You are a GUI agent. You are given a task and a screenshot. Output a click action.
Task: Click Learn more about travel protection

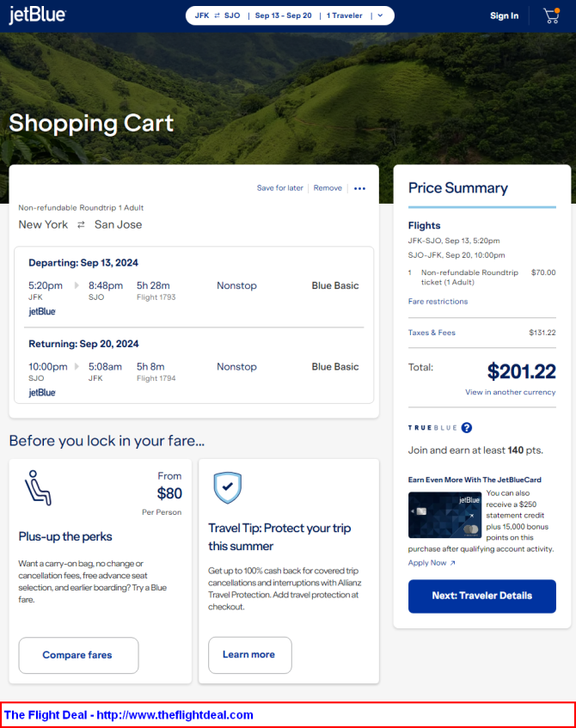(x=250, y=655)
